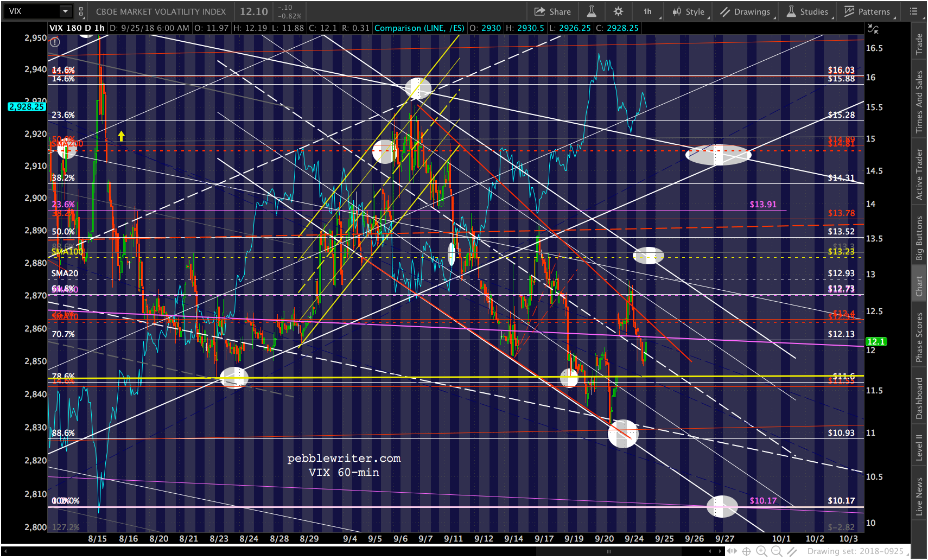Open the Patterns menu

[867, 11]
